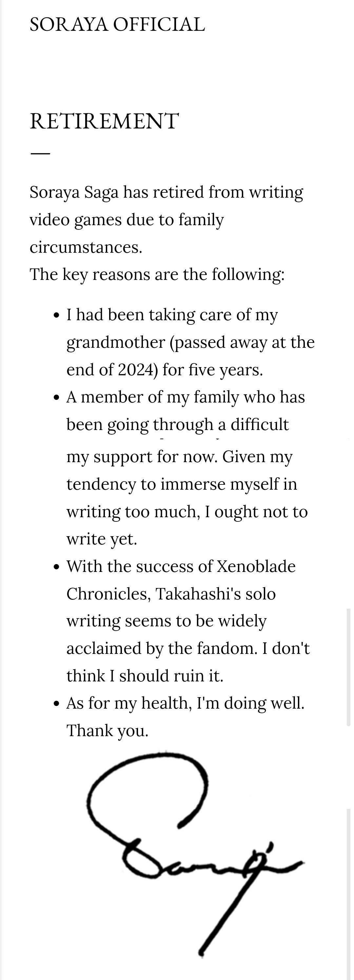Click the "Thank you." text
354x980 pixels.
[x=107, y=731]
